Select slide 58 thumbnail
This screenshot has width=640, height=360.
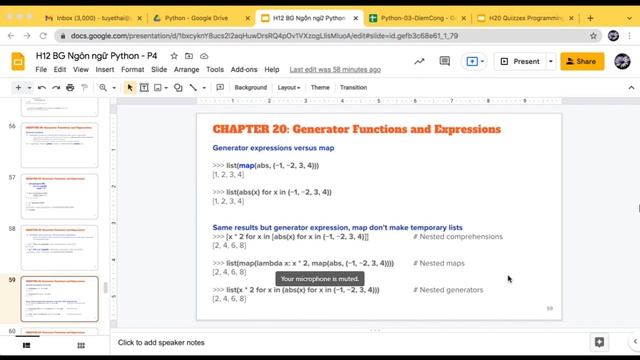point(60,247)
